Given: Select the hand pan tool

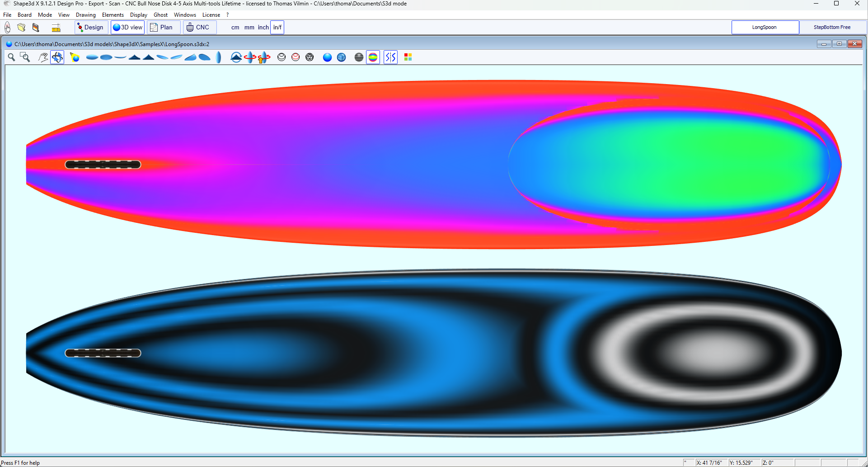Looking at the screenshot, I should tap(43, 57).
